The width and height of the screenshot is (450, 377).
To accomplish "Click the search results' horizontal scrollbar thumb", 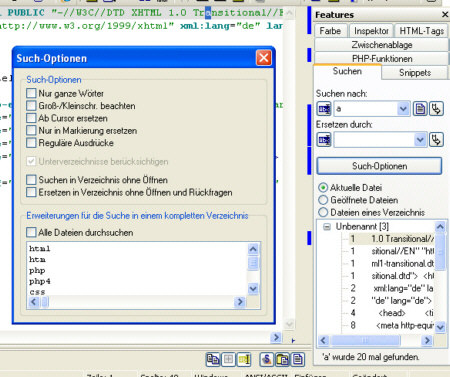I will pyautogui.click(x=366, y=340).
